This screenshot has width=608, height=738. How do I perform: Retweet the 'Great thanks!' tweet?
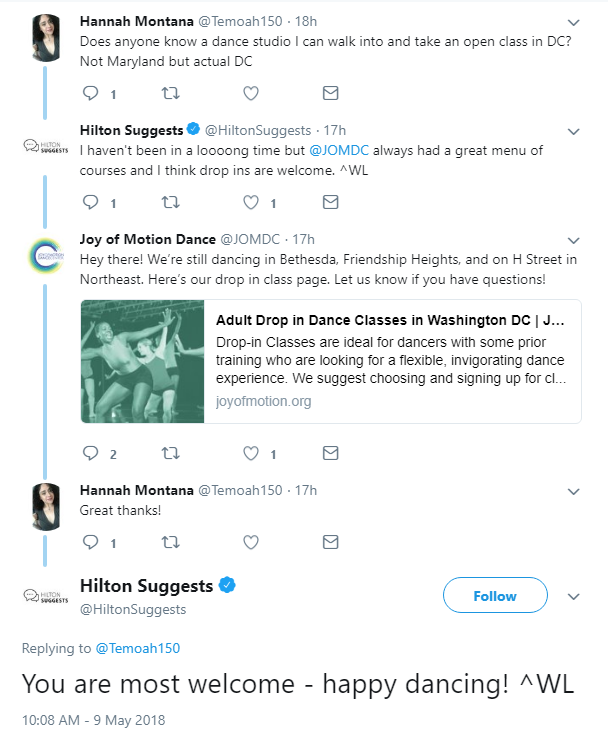tap(171, 543)
